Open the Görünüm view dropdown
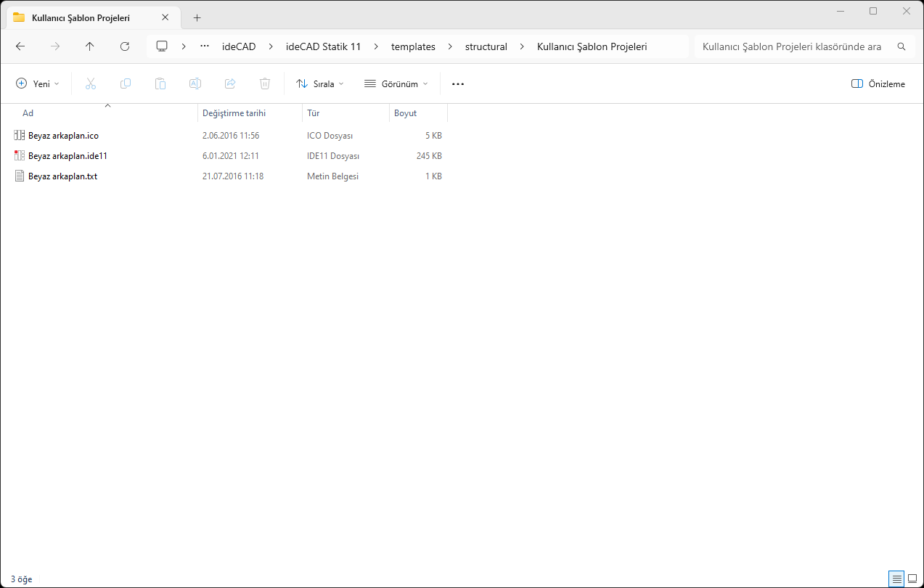Image resolution: width=924 pixels, height=588 pixels. pos(396,83)
